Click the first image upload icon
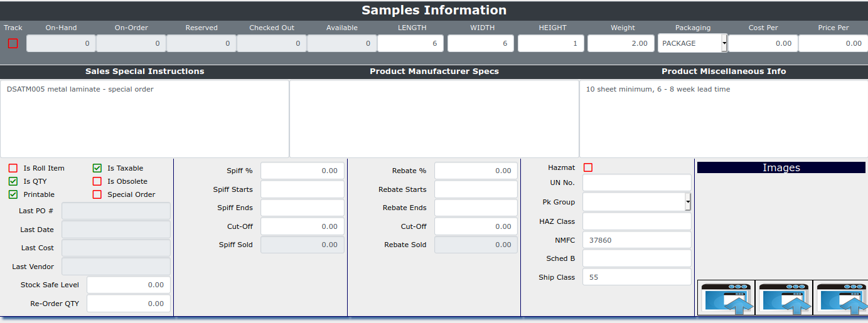The image size is (868, 323). (x=726, y=298)
